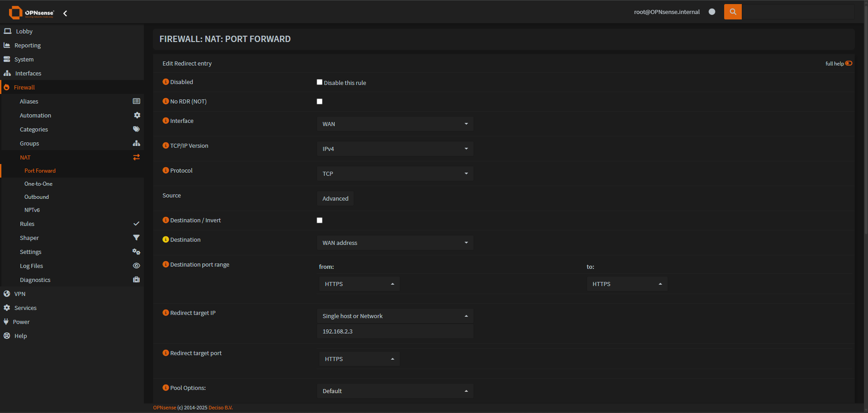Screen dimensions: 868x413
Task: Click the NAT exchange arrows icon
Action: pyautogui.click(x=136, y=157)
